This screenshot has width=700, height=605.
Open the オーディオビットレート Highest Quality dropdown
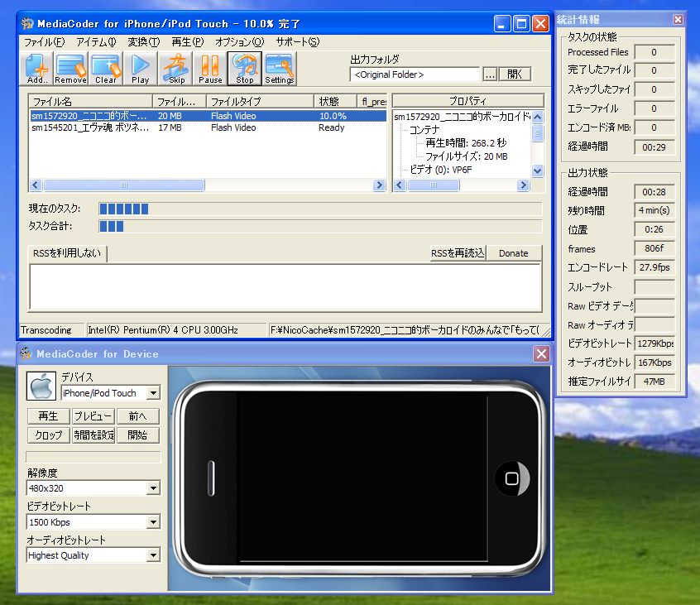[x=154, y=555]
